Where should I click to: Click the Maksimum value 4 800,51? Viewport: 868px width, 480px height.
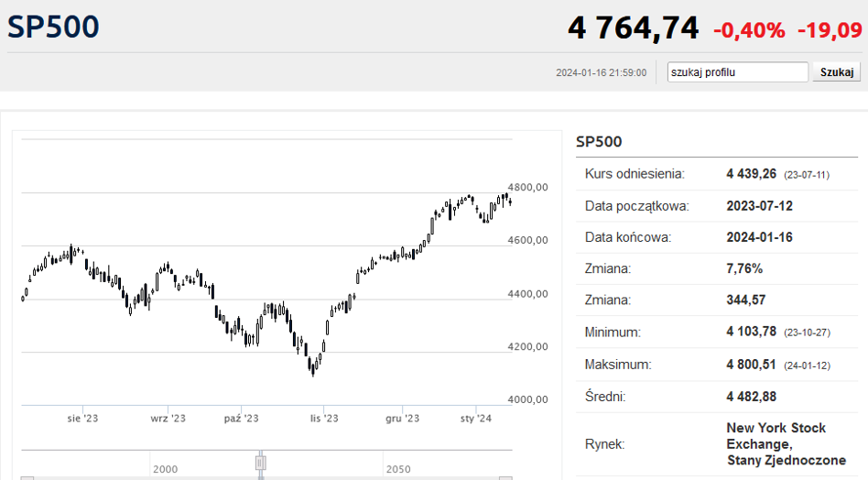tap(751, 365)
